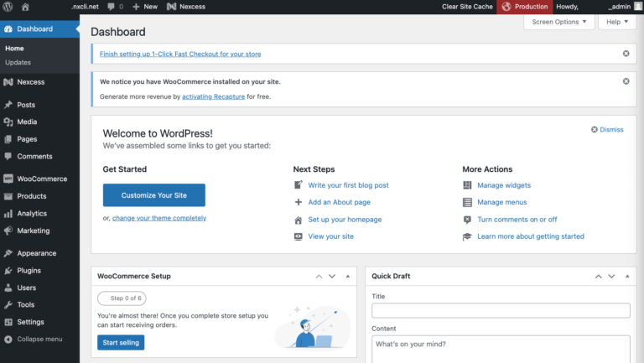
Task: Click the Posts pushpin icon
Action: point(8,105)
